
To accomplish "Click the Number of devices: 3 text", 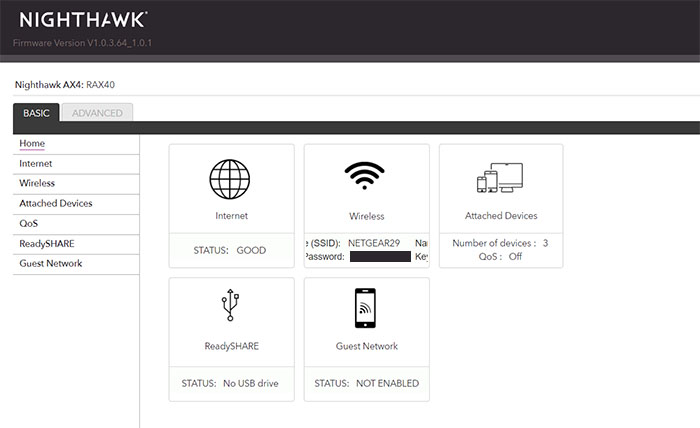I will (x=500, y=243).
